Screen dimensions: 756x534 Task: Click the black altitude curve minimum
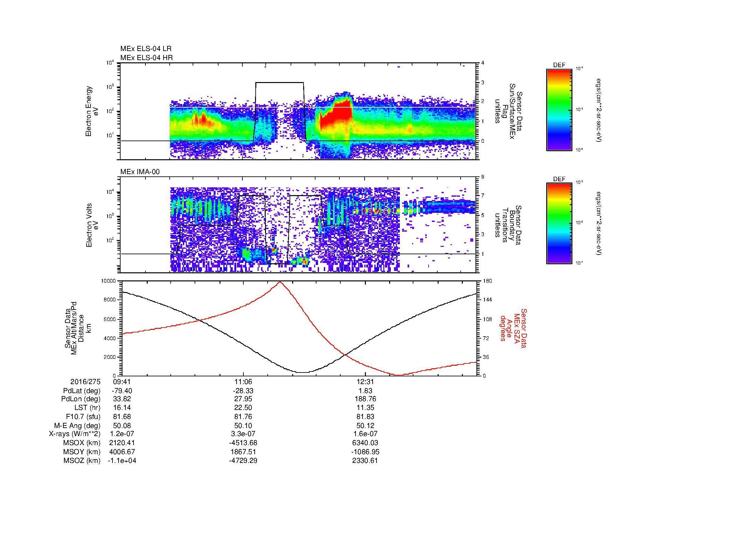[303, 372]
